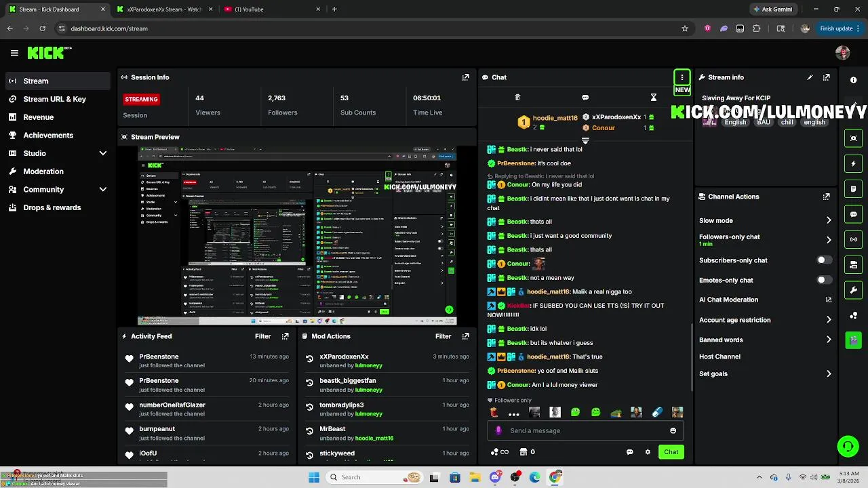Click the shop icon showing 0 below chat
The height and width of the screenshot is (488, 868).
pos(527,452)
